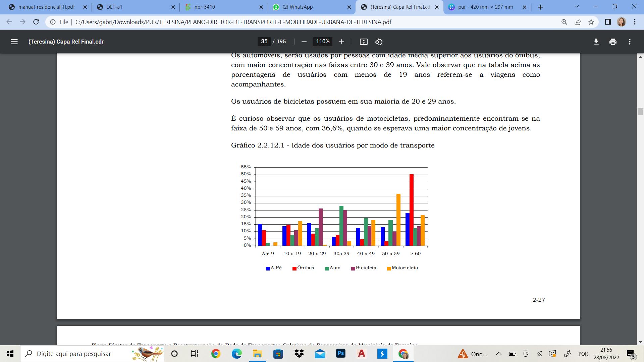Open Photoshop from the taskbar
Viewport: 644px width, 362px height.
coord(341,354)
